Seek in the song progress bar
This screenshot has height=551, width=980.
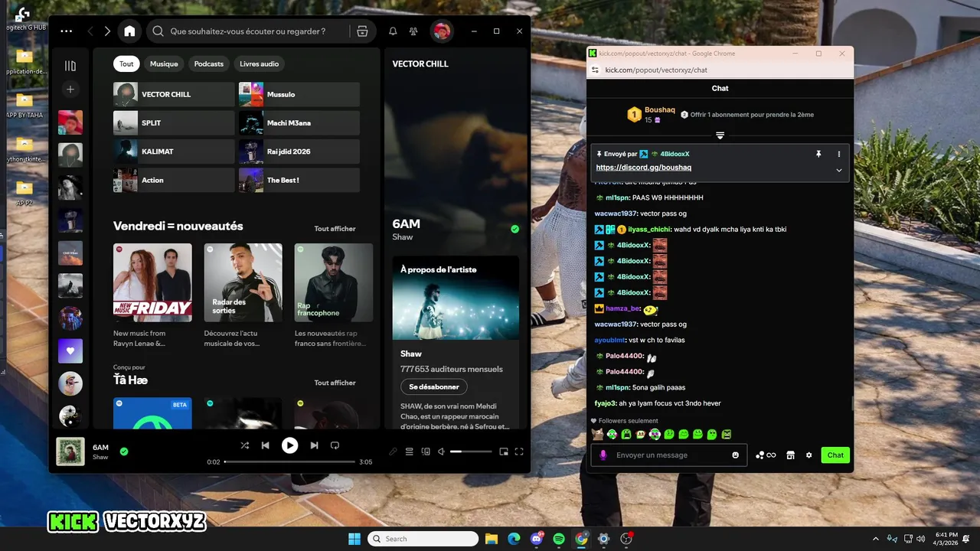(289, 461)
